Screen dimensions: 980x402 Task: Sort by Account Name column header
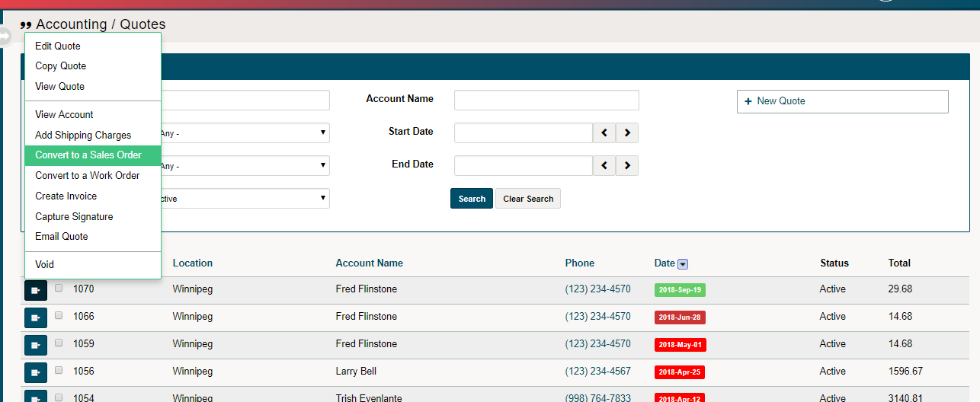370,263
